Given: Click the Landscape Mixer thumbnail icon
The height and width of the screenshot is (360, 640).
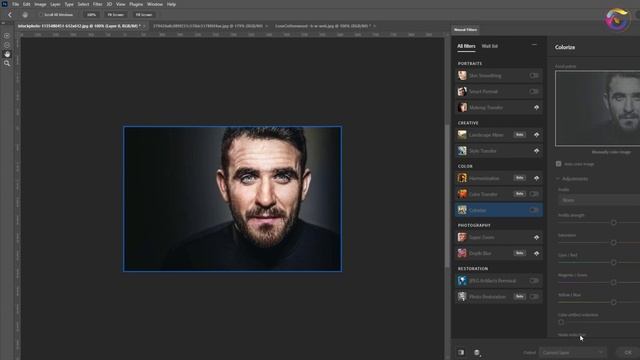Looking at the screenshot, I should coord(462,135).
